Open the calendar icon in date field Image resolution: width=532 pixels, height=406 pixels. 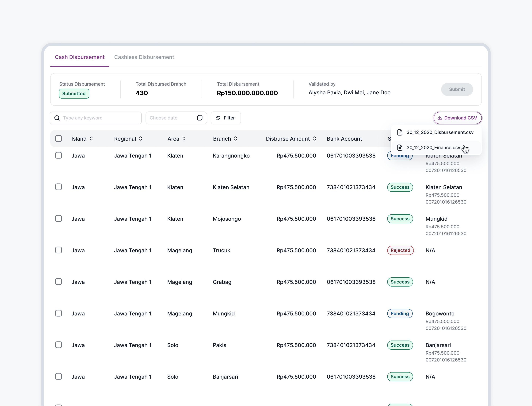(200, 118)
